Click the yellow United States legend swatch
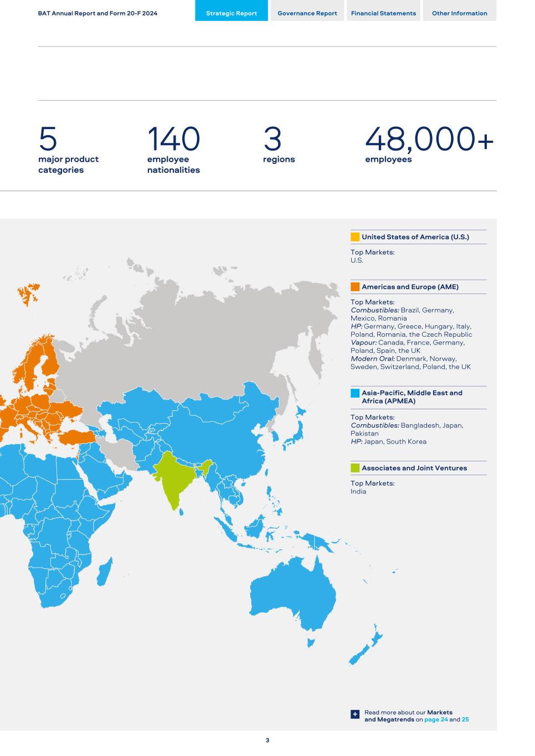 point(355,237)
